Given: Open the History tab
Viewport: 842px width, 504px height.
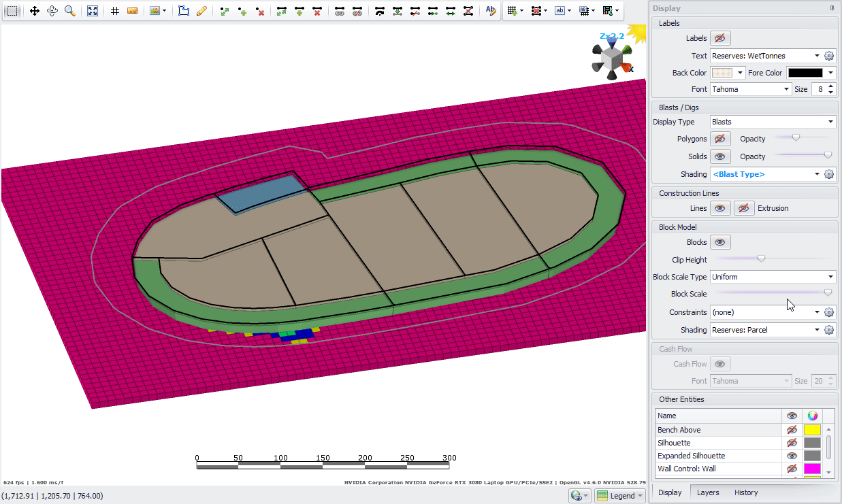Looking at the screenshot, I should (746, 492).
